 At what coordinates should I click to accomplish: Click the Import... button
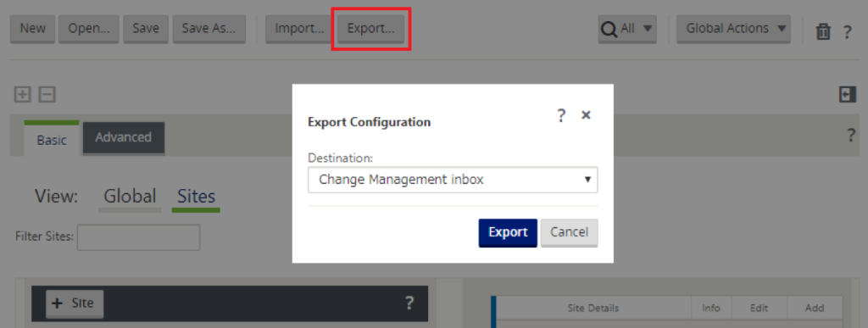tap(299, 29)
